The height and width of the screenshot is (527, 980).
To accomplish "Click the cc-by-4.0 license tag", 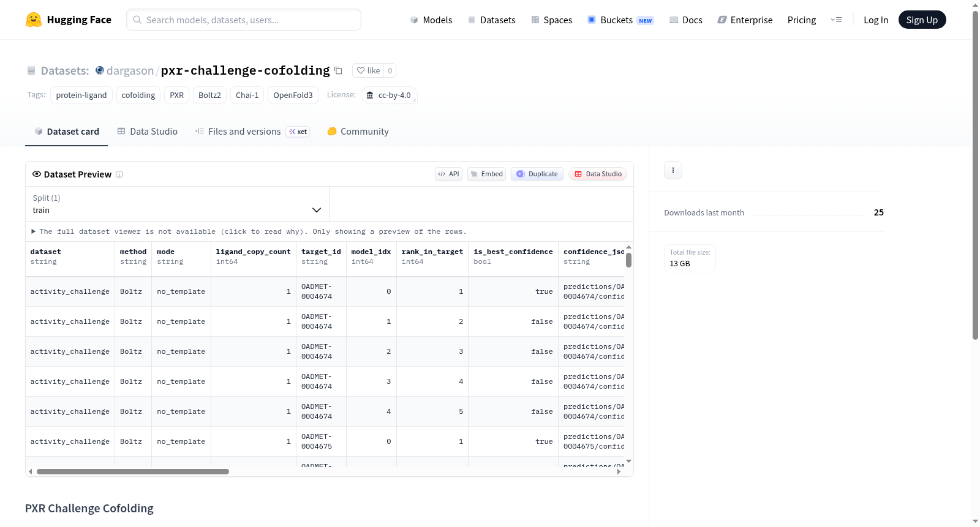I will (389, 95).
